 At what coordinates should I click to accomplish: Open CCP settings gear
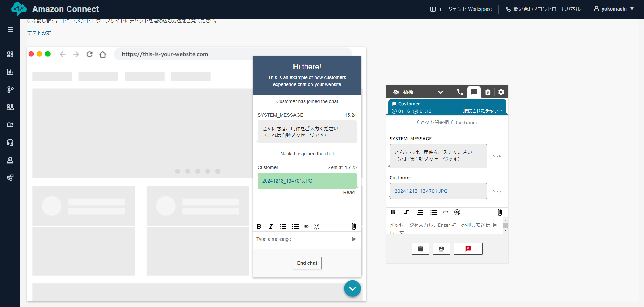(501, 92)
